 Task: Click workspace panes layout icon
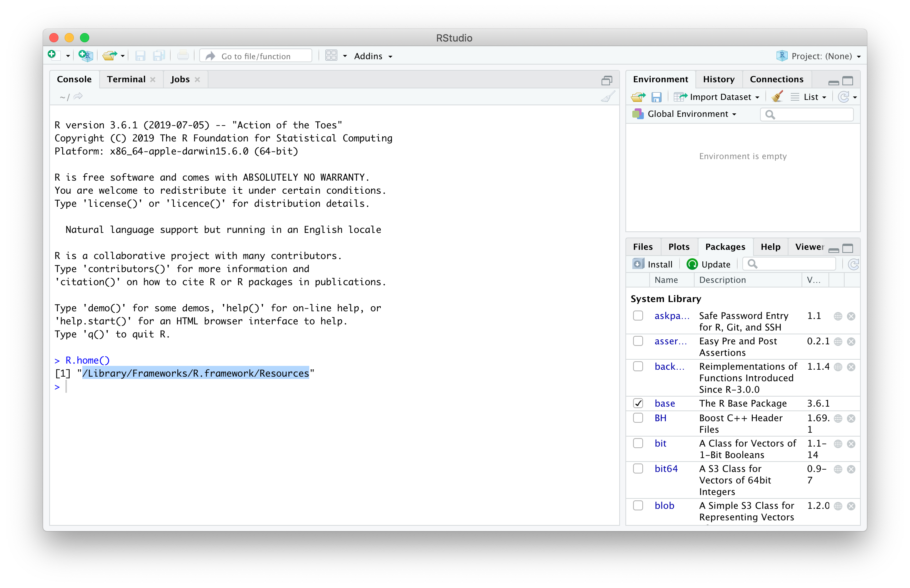[331, 56]
